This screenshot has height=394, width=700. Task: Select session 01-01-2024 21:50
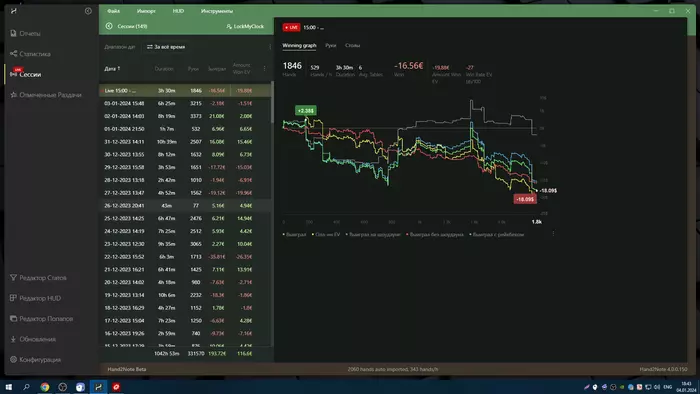[x=185, y=129]
